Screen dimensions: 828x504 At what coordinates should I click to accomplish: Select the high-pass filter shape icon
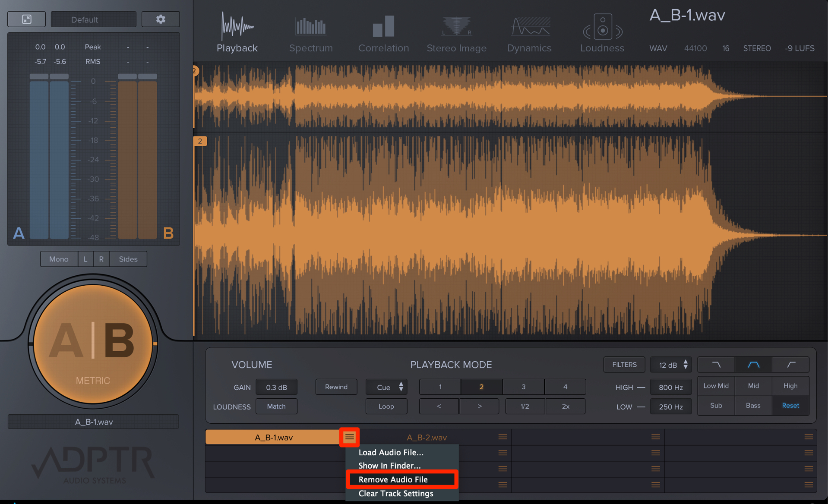click(x=791, y=365)
